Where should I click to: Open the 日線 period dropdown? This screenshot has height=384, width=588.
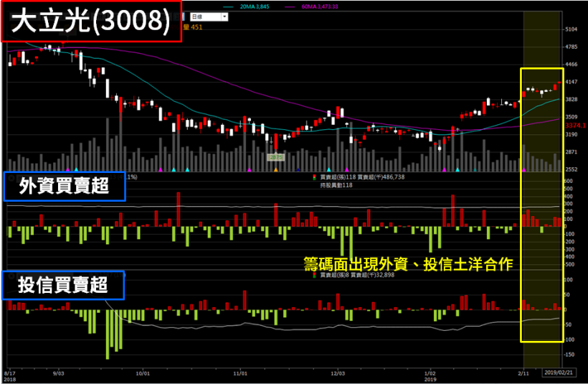(209, 17)
